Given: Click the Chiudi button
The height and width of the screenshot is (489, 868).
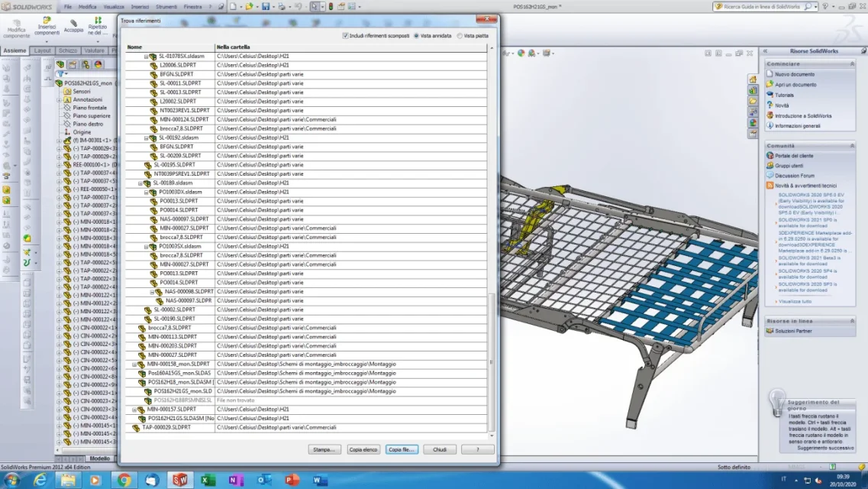Looking at the screenshot, I should pos(440,450).
